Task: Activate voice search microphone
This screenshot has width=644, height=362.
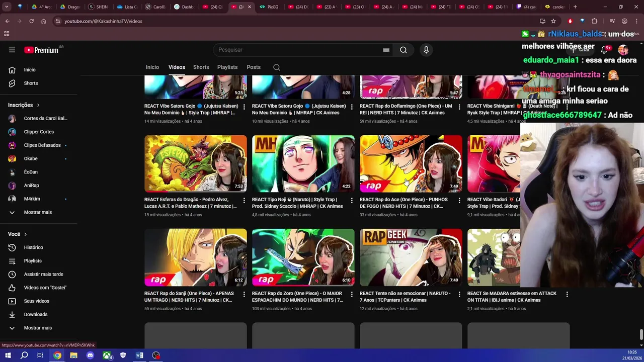Action: 426,50
